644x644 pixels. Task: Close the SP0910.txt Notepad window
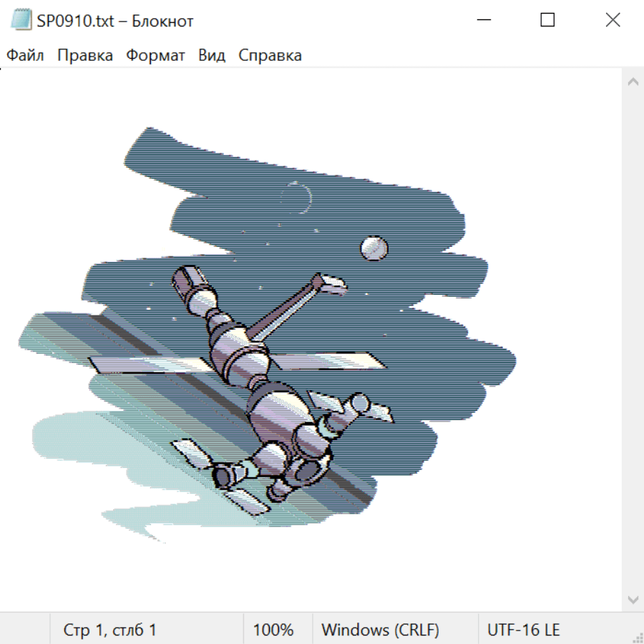613,21
